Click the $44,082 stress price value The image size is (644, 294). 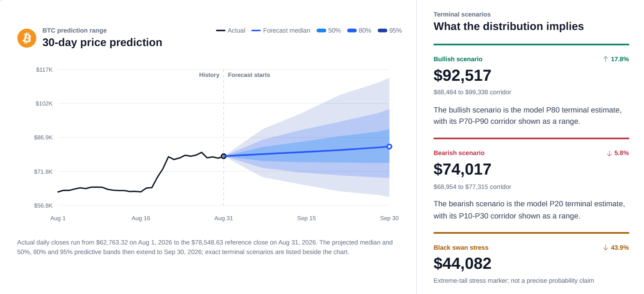pyautogui.click(x=463, y=264)
